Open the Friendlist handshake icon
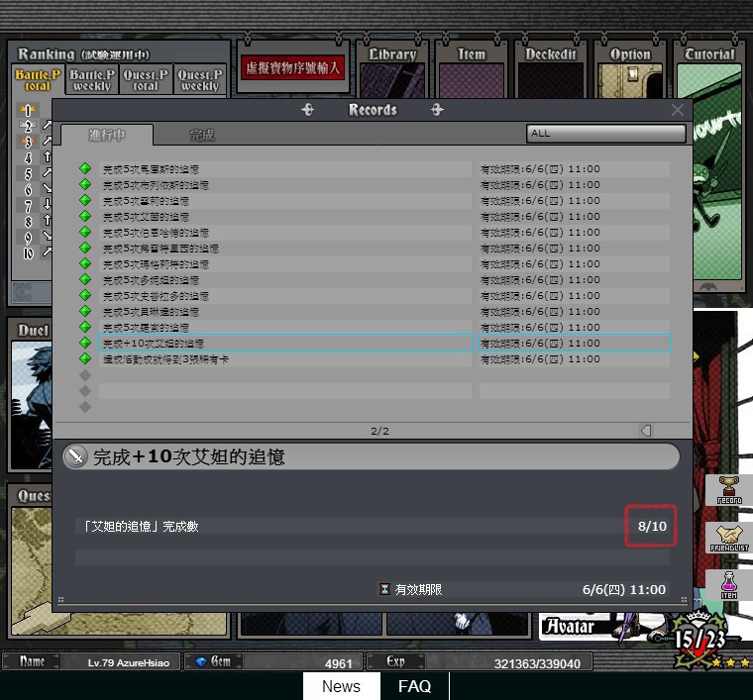753x700 pixels. coord(729,538)
